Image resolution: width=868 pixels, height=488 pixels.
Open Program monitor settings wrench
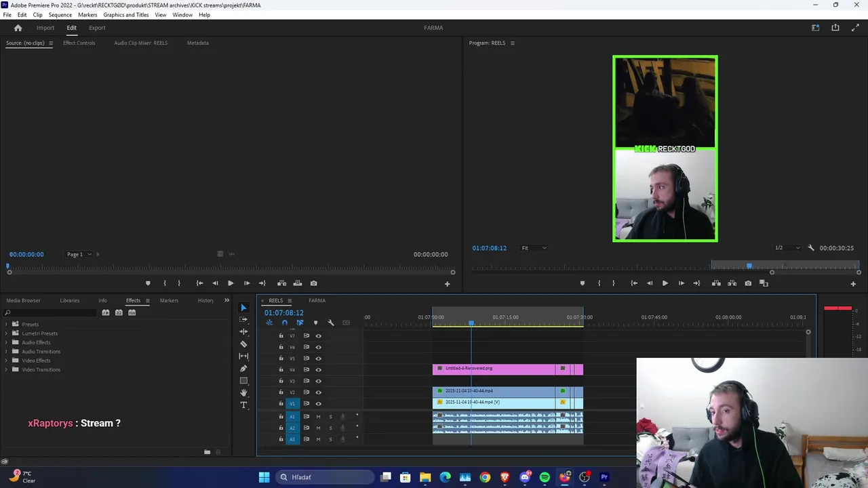point(810,248)
